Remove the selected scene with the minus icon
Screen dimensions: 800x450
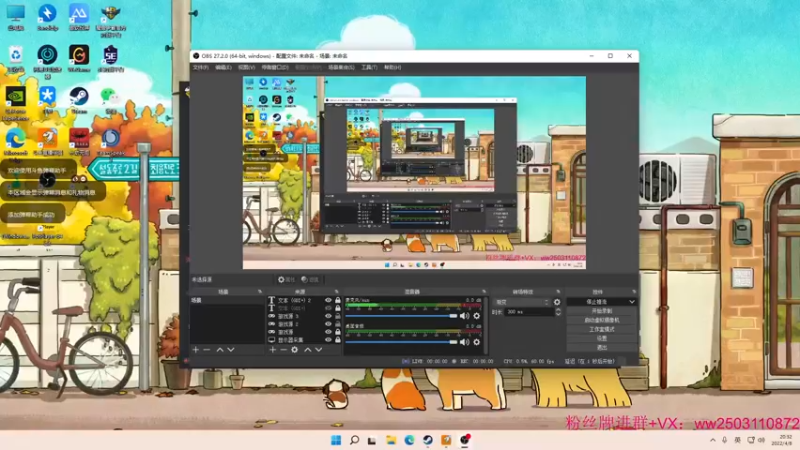pos(207,350)
